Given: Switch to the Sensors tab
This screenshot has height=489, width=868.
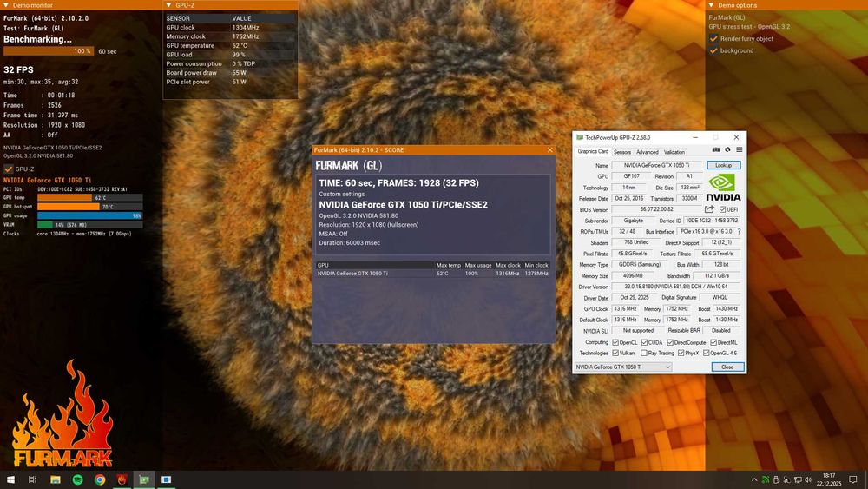Looking at the screenshot, I should pos(622,152).
